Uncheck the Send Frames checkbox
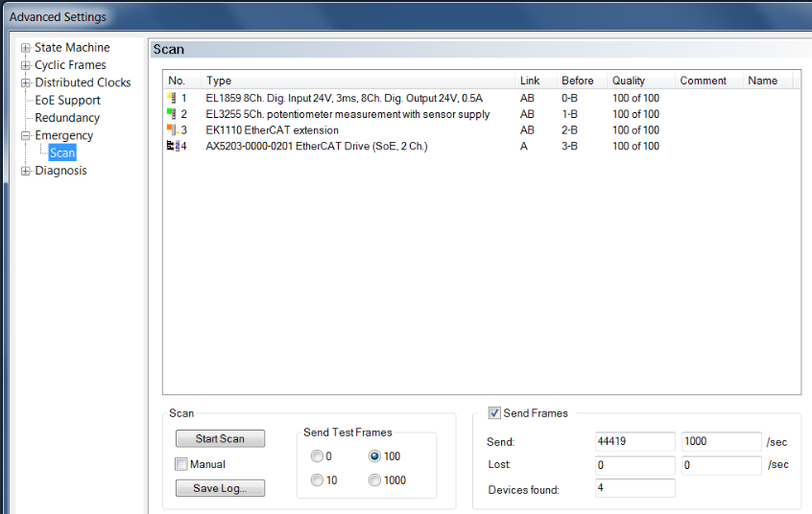812x514 pixels. pos(494,413)
